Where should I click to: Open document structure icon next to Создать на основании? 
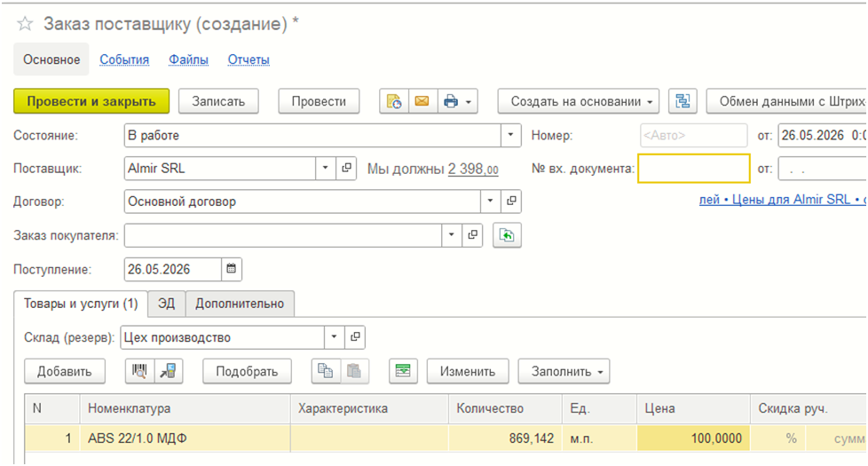click(683, 101)
